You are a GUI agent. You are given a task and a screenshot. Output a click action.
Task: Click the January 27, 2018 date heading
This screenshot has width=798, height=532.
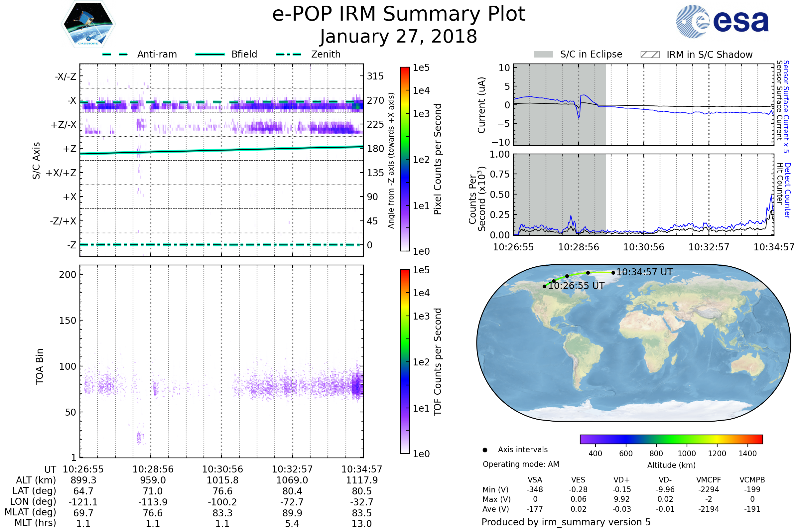coord(399,37)
